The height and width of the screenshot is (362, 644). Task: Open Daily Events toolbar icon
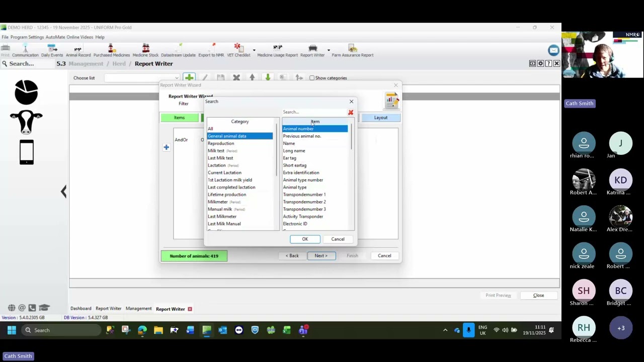(x=52, y=51)
